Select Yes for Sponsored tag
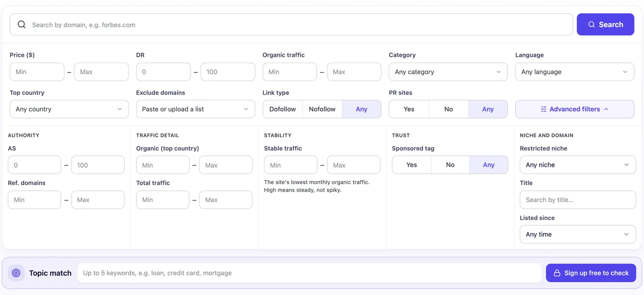This screenshot has height=295, width=644. pyautogui.click(x=411, y=165)
